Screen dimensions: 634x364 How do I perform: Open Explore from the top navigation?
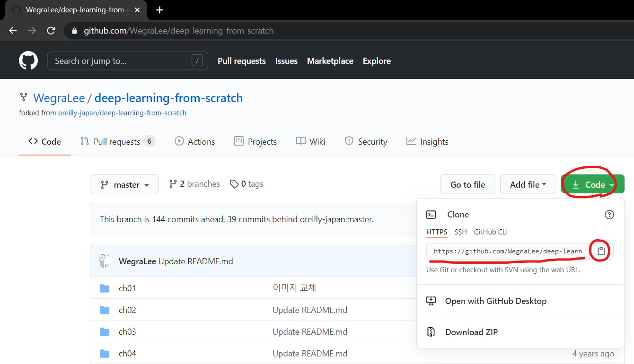click(x=377, y=61)
